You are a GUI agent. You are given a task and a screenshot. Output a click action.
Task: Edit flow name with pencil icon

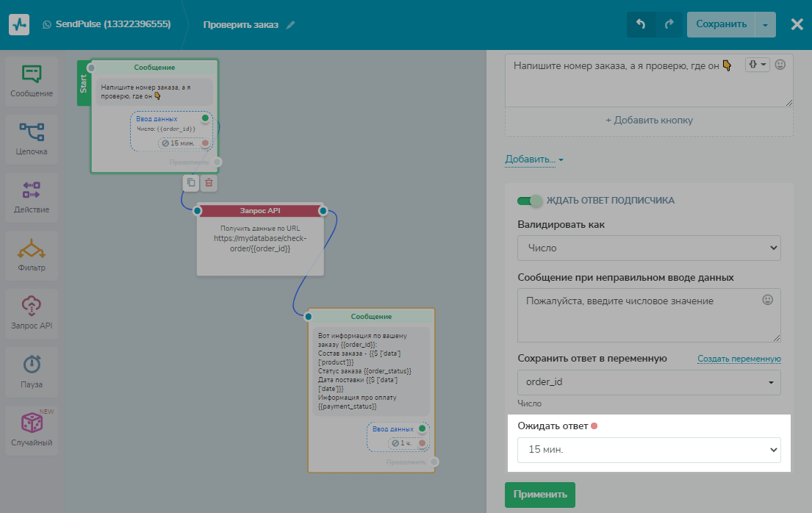(x=290, y=25)
